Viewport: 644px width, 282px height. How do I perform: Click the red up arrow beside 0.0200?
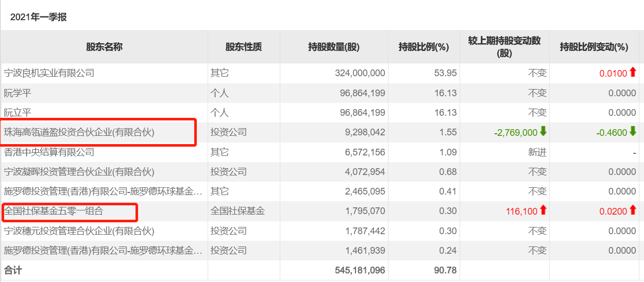pyautogui.click(x=633, y=210)
